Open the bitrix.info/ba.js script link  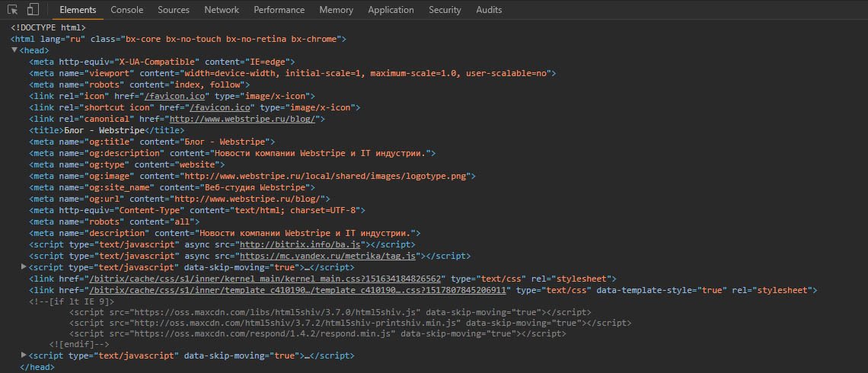click(301, 244)
